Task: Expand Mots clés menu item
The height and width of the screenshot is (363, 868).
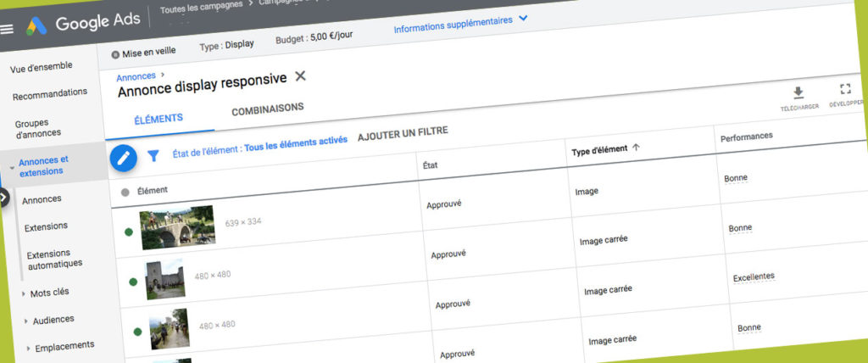Action: tap(23, 294)
